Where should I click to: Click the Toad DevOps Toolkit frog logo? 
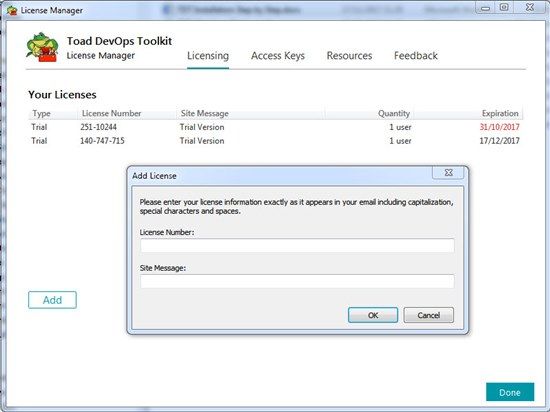click(x=42, y=47)
